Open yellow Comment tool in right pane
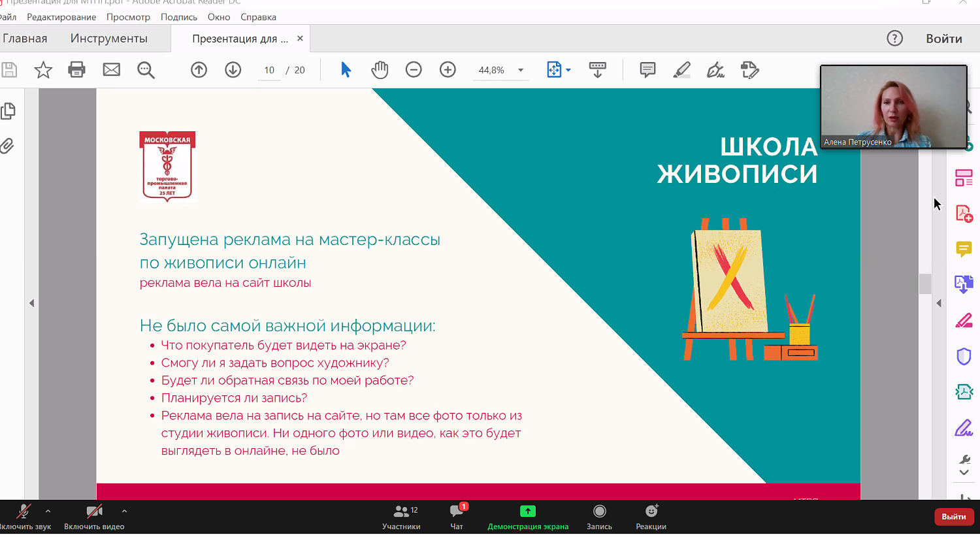This screenshot has width=980, height=537. point(964,249)
